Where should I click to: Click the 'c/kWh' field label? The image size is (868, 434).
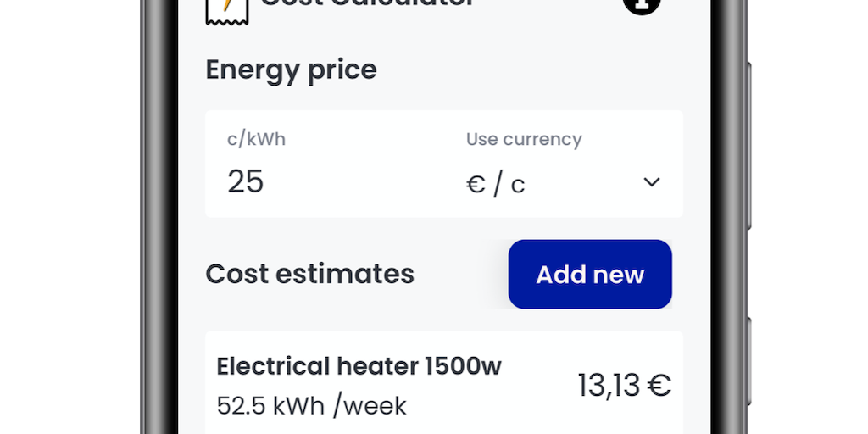click(256, 139)
